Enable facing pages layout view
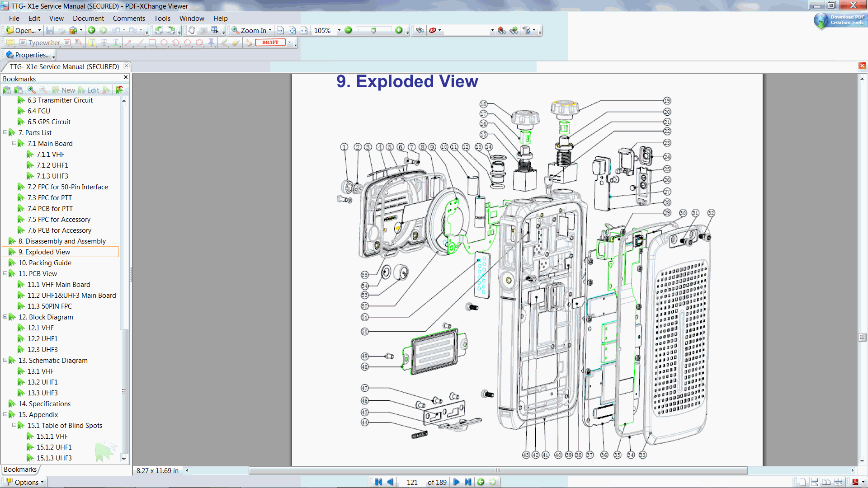The width and height of the screenshot is (868, 488). pyautogui.click(x=826, y=482)
